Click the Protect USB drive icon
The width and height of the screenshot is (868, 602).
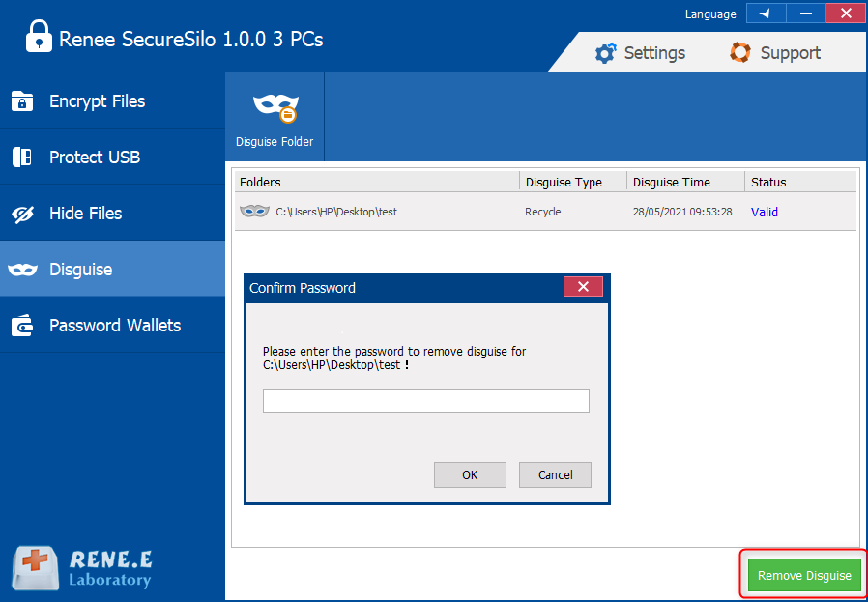[22, 157]
